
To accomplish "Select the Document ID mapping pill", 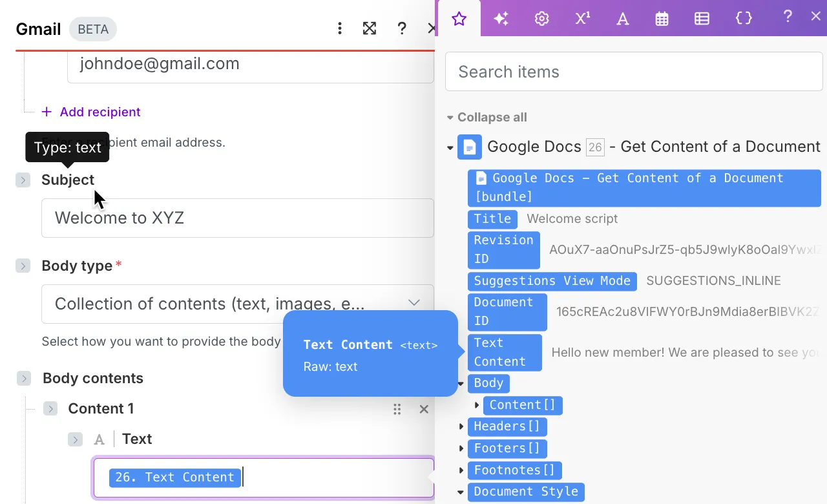I will pyautogui.click(x=507, y=311).
